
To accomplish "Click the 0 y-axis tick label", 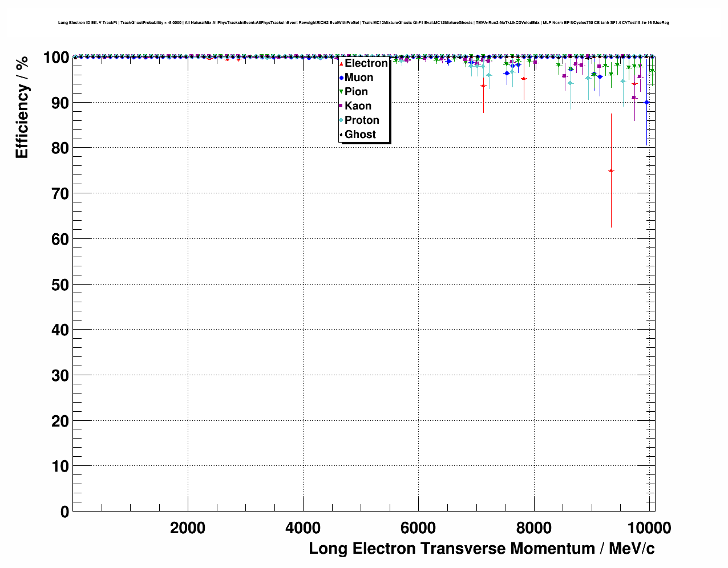I will tap(64, 512).
